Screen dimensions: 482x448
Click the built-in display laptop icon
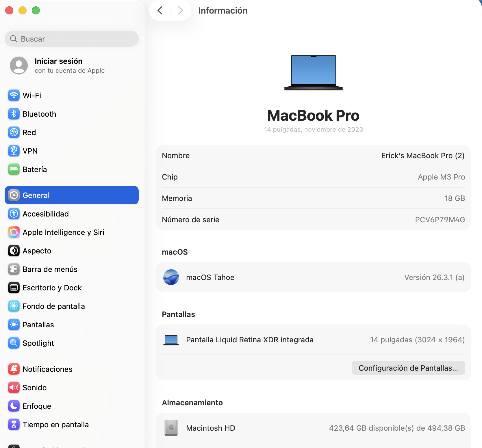[171, 340]
